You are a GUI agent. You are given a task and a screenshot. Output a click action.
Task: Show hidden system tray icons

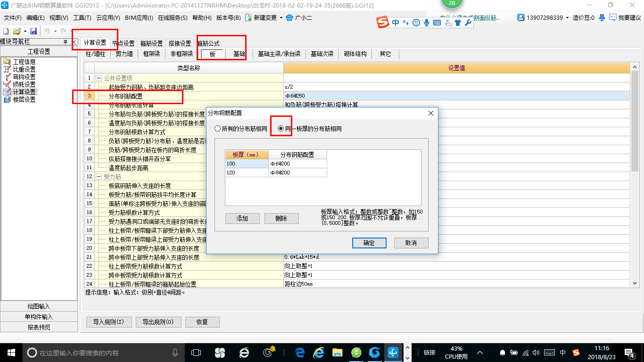[480, 352]
